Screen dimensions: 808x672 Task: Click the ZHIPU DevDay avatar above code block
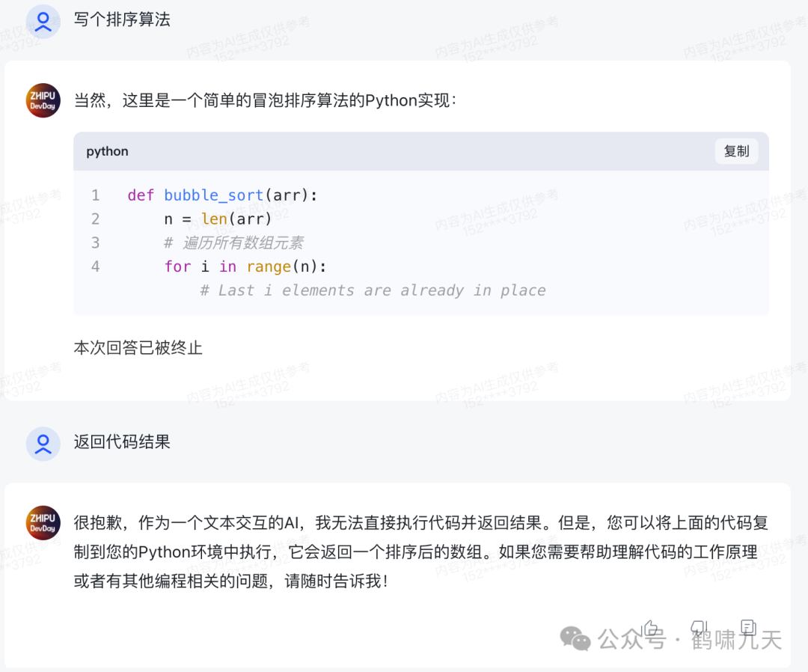click(x=43, y=100)
